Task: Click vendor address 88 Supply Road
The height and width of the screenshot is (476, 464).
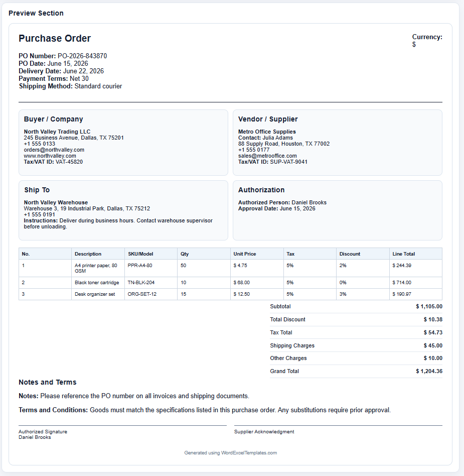Action: tap(284, 144)
